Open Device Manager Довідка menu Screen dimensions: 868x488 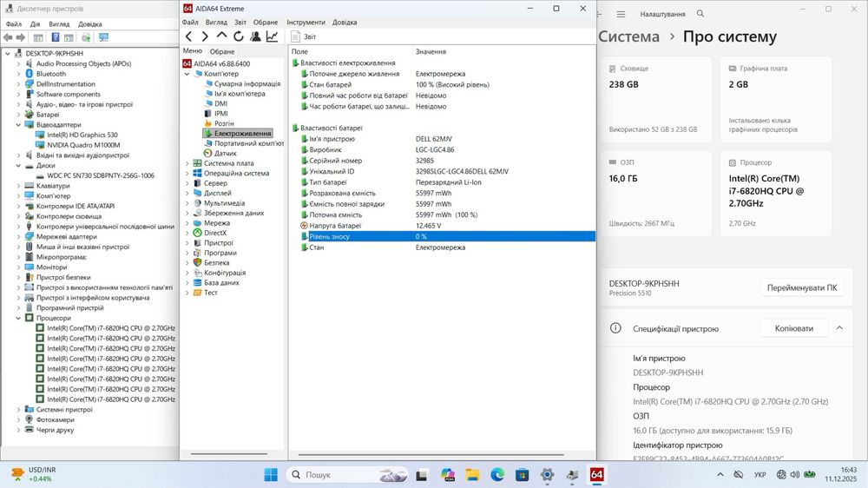click(x=90, y=23)
